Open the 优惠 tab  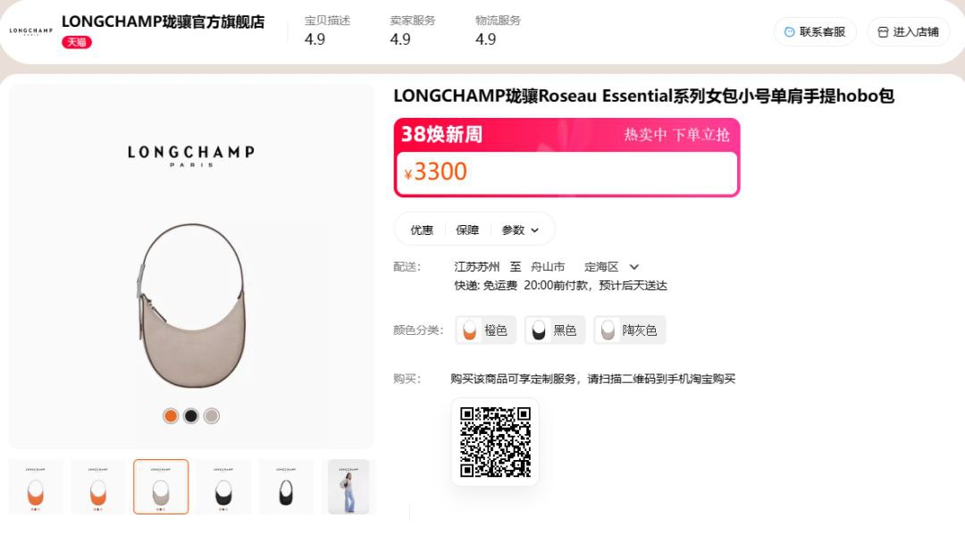(422, 230)
